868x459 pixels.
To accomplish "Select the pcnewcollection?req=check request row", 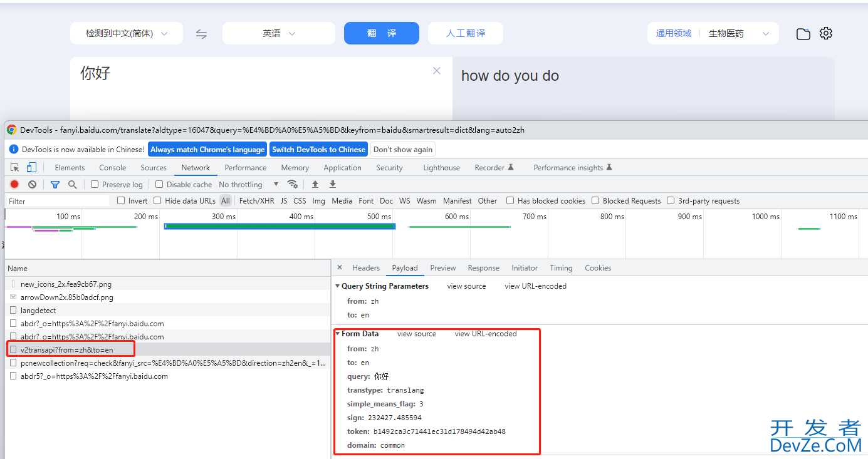I will tap(167, 363).
